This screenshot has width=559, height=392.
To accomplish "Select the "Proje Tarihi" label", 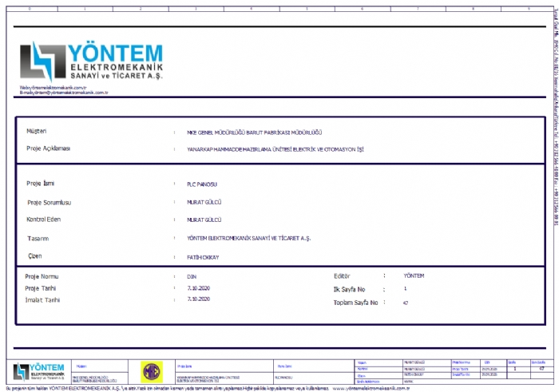I will pos(40,288).
